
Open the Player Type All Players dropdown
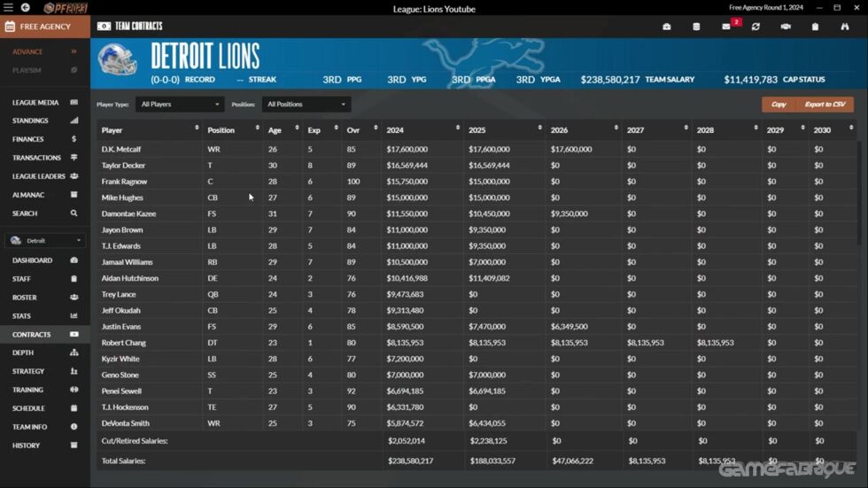[179, 104]
